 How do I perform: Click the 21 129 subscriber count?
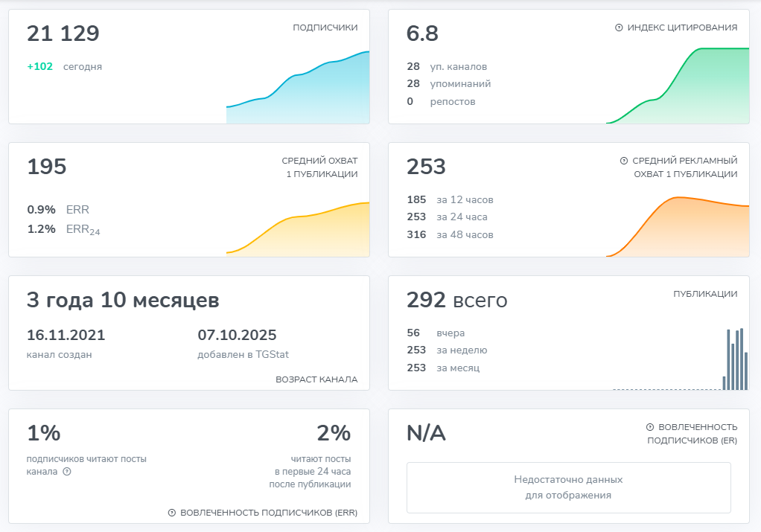click(x=63, y=33)
